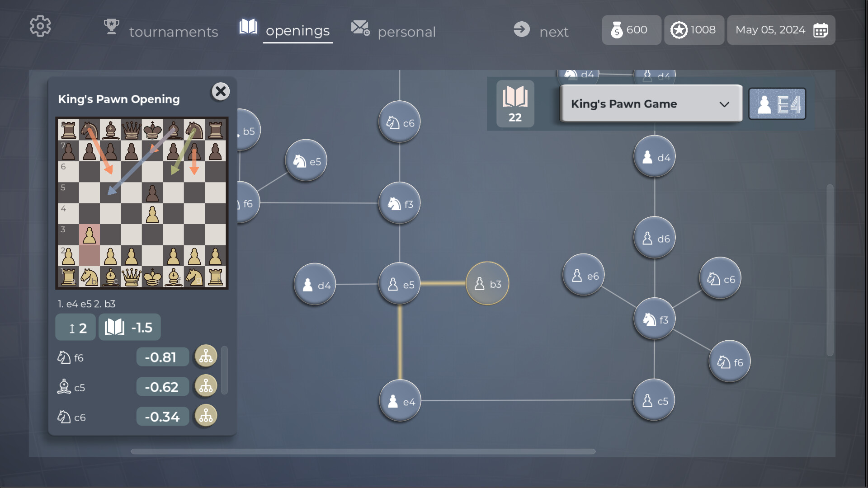Click the E4 player button
The height and width of the screenshot is (488, 868).
tap(777, 103)
